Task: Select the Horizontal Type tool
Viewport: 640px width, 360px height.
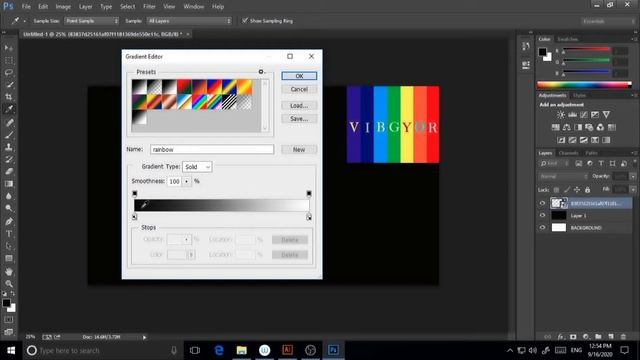Action: [9, 234]
